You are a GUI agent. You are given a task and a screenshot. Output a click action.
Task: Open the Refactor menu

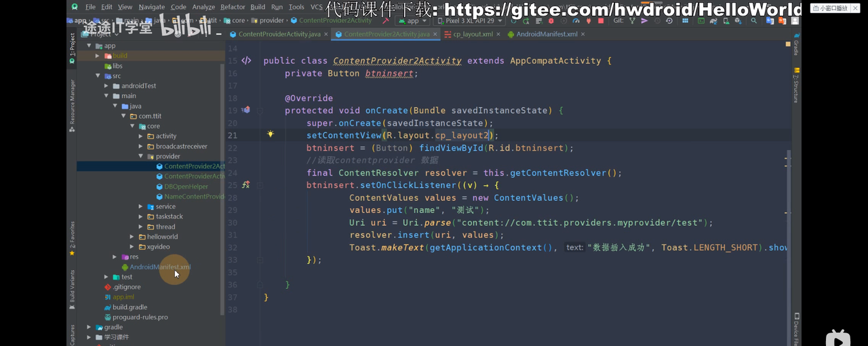233,7
